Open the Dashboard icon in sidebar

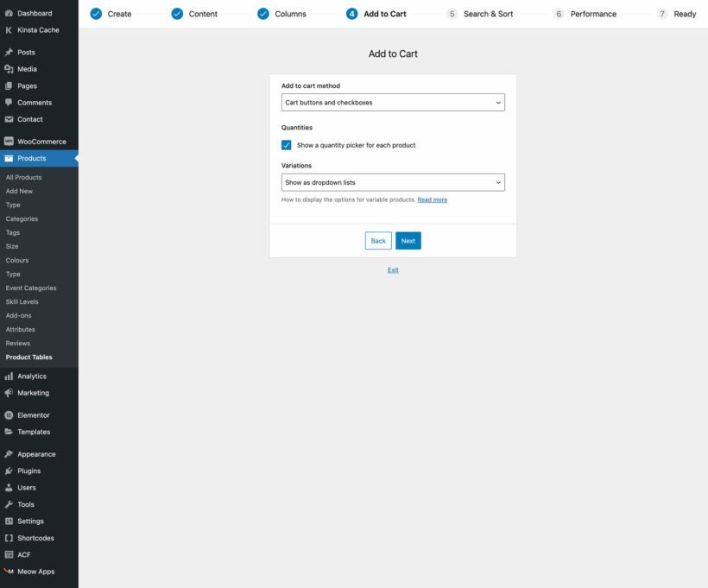(9, 13)
